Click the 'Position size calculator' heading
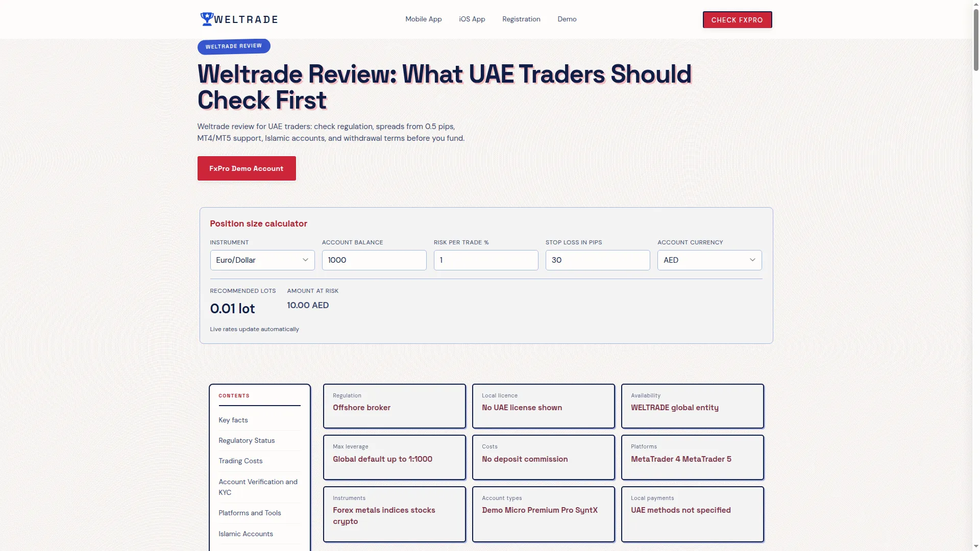The width and height of the screenshot is (980, 551). tap(258, 223)
